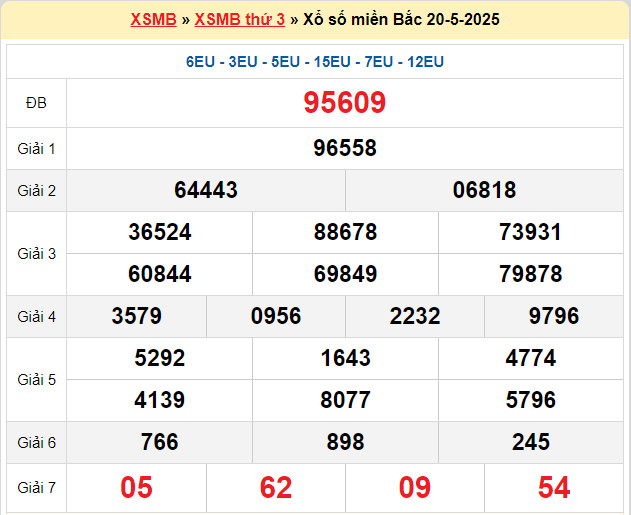Select the Giải 3 number 79878
This screenshot has height=515, width=631.
click(530, 274)
